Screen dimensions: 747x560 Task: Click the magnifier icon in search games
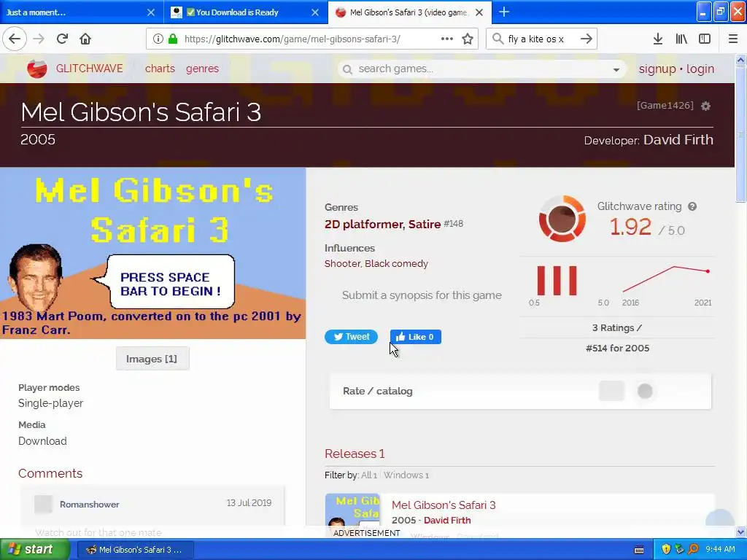pyautogui.click(x=348, y=69)
